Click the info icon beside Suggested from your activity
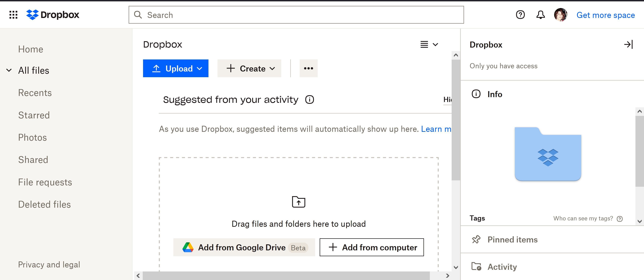 [x=309, y=100]
